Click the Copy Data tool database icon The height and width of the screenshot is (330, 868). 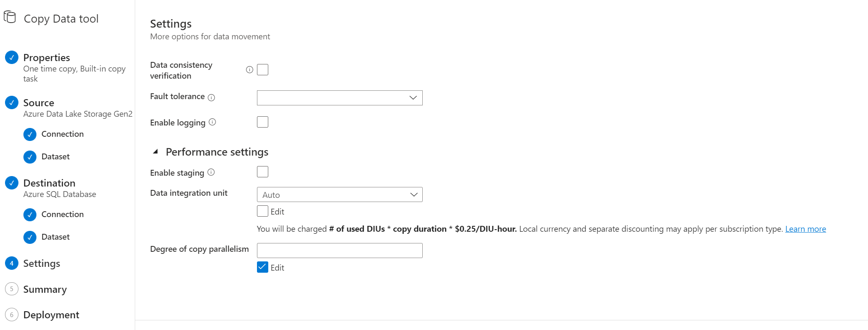coord(10,17)
